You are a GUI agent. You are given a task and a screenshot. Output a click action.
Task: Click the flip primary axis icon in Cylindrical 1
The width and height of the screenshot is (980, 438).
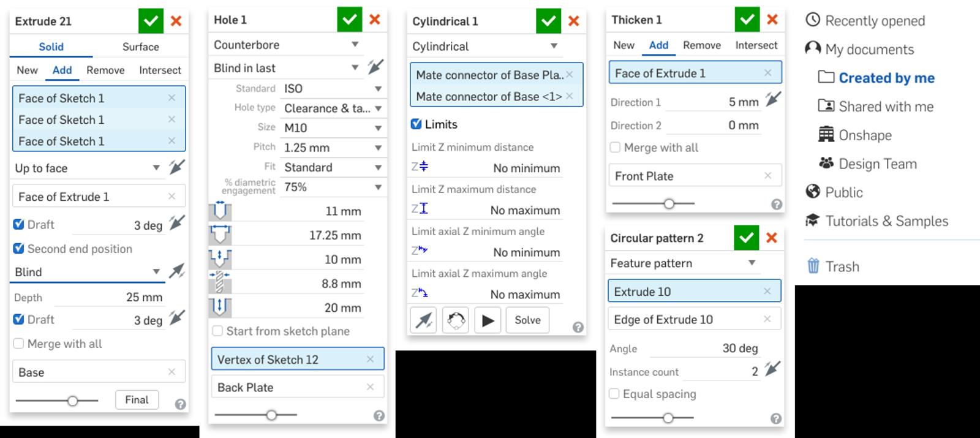point(423,320)
